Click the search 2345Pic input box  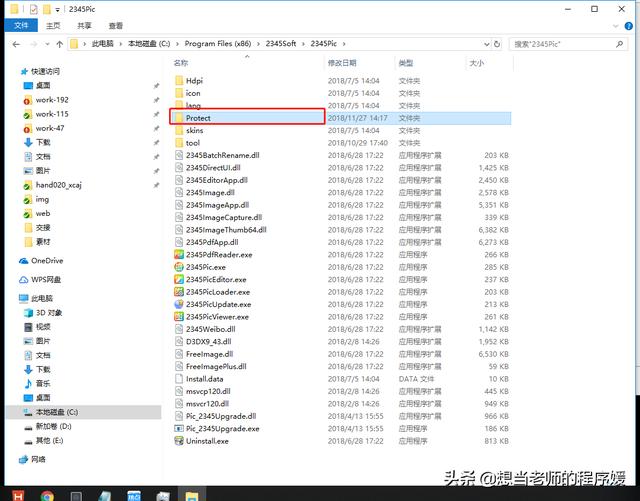565,44
